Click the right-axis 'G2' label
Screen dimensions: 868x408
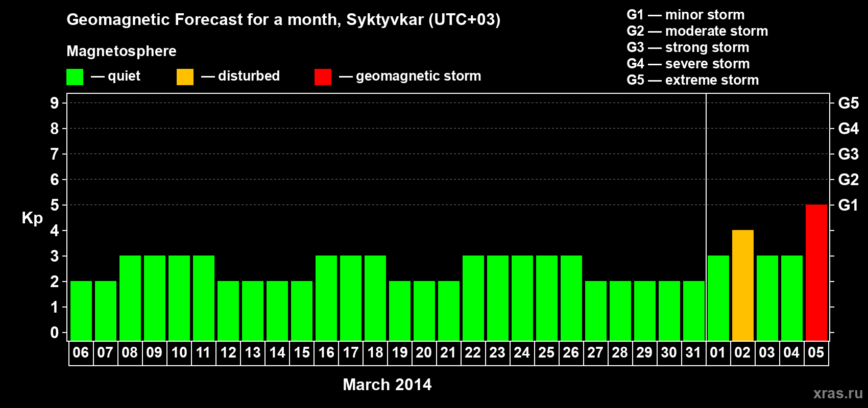[849, 180]
